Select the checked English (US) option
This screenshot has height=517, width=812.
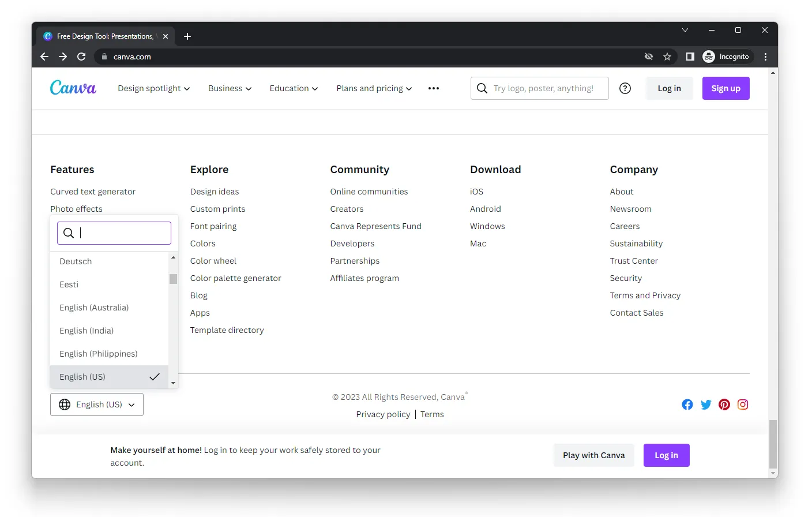coord(109,377)
